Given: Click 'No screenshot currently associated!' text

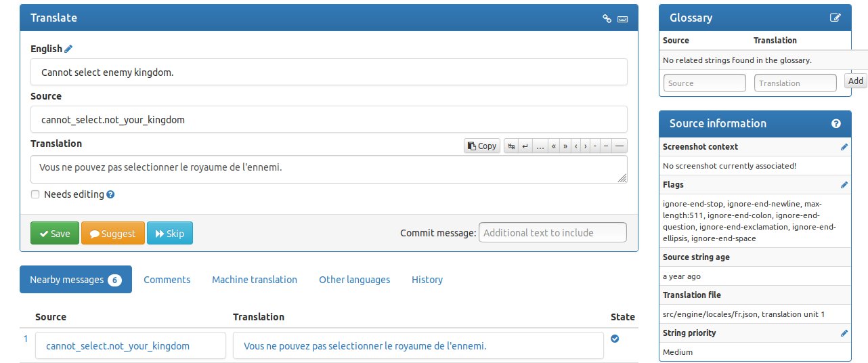Looking at the screenshot, I should [729, 165].
